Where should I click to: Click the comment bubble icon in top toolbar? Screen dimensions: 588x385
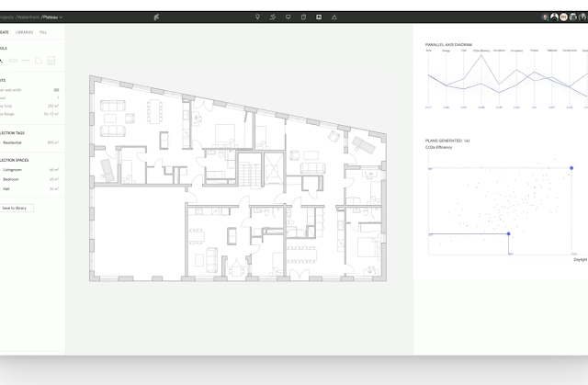(x=287, y=17)
